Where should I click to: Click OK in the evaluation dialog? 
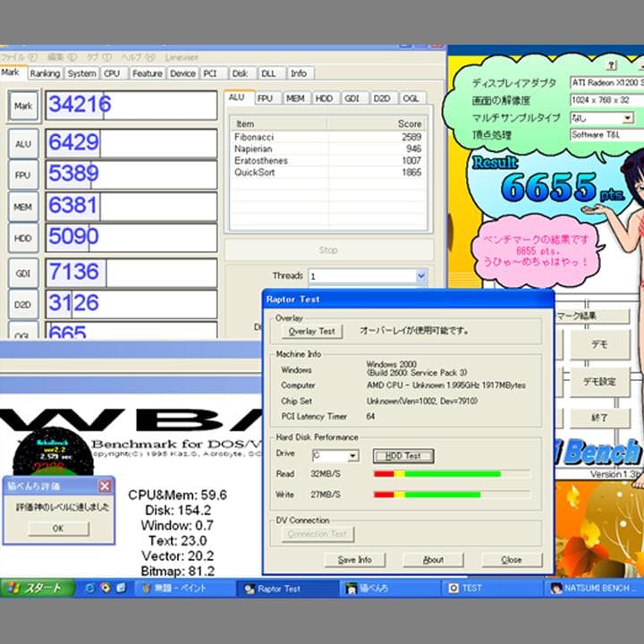58,529
